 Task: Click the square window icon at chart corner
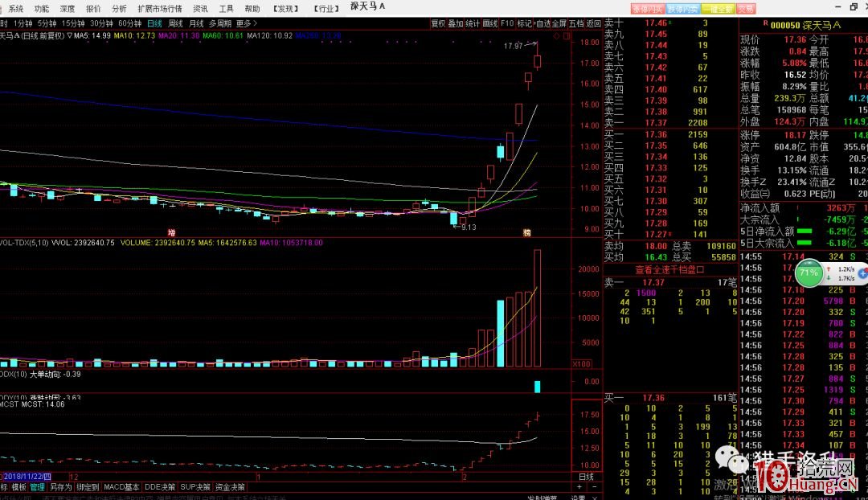tap(567, 35)
